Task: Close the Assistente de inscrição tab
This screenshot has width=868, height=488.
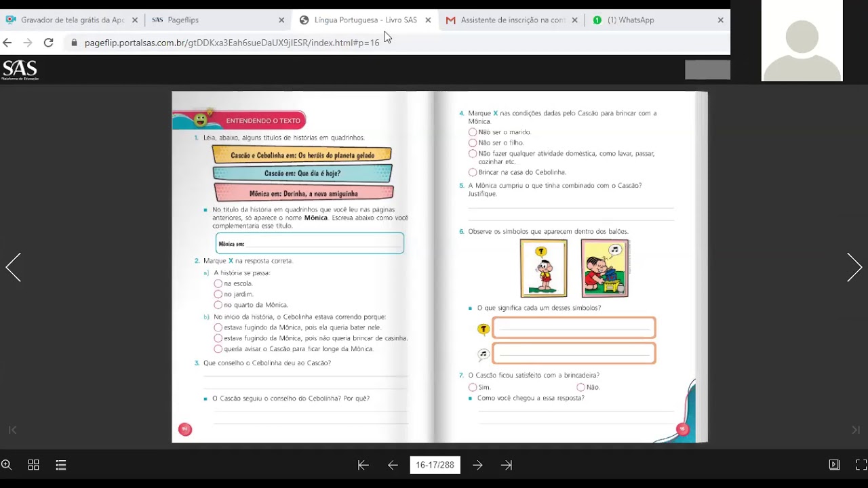Action: (574, 20)
